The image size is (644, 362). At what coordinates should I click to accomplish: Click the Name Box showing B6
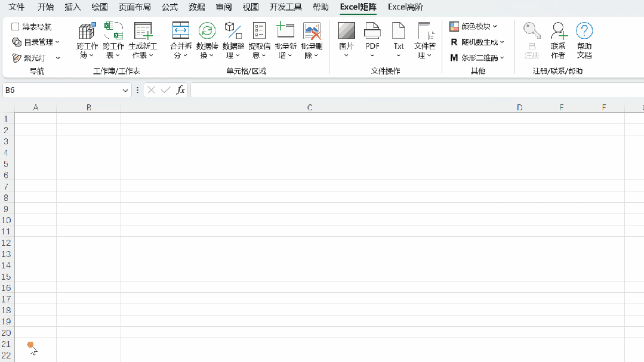pyautogui.click(x=61, y=90)
